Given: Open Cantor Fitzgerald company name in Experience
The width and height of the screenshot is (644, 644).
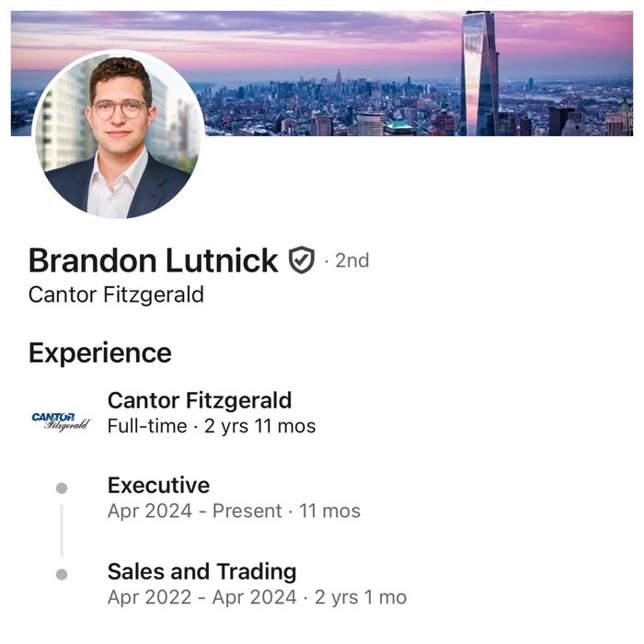Looking at the screenshot, I should point(200,400).
